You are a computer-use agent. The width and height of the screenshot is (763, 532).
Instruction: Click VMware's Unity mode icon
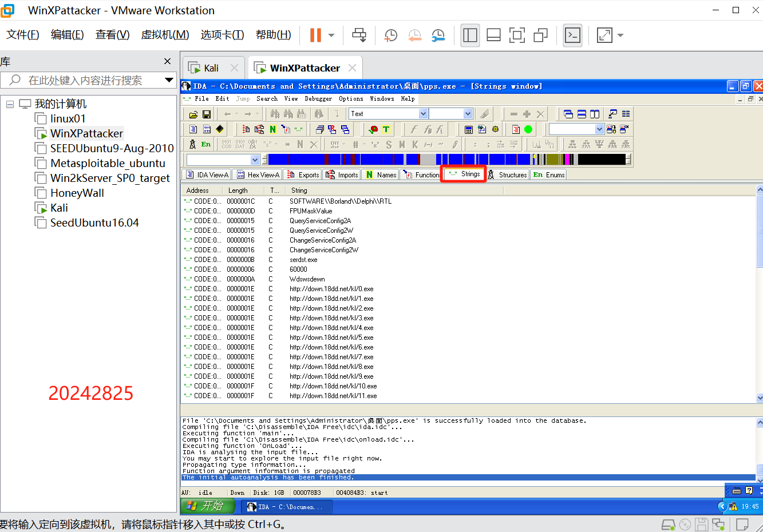point(540,35)
